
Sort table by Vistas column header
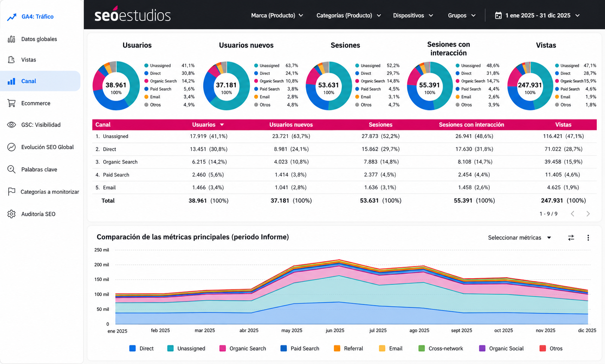[563, 125]
